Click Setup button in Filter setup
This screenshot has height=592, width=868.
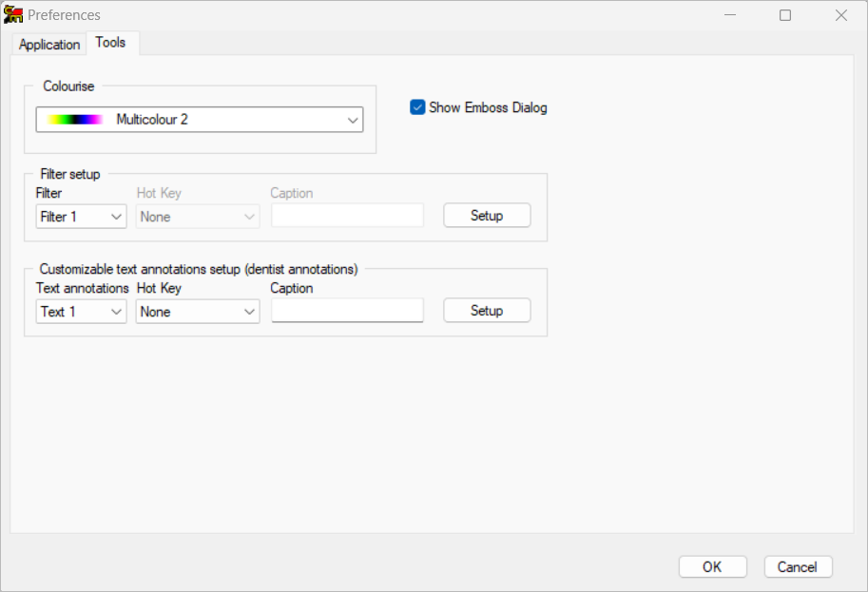pos(487,216)
